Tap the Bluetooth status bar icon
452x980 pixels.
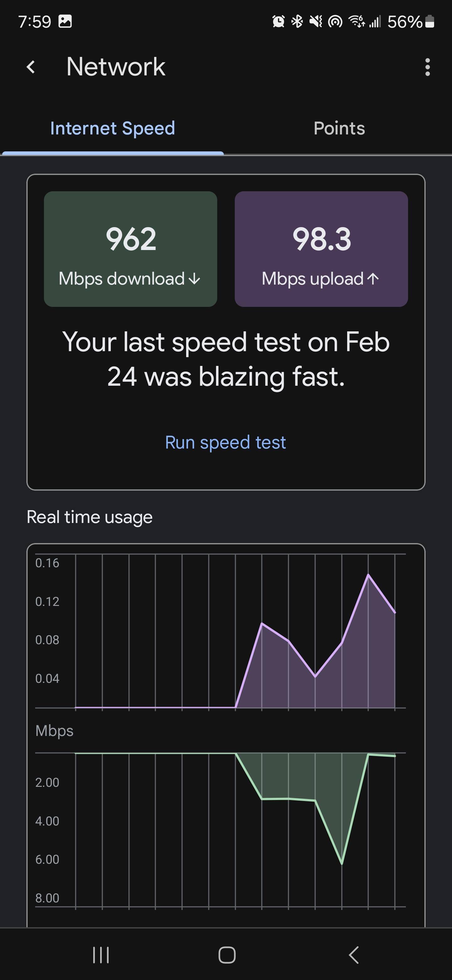click(x=297, y=22)
